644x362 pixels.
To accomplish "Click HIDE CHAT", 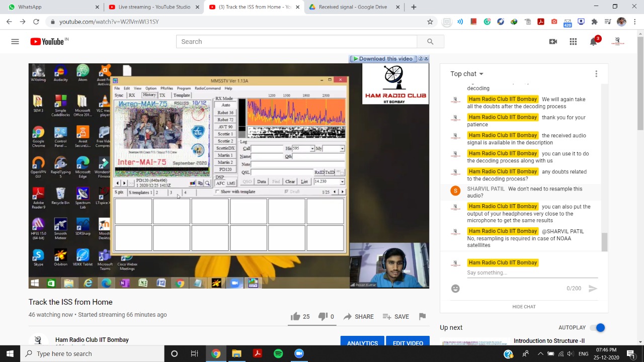I will tap(524, 307).
